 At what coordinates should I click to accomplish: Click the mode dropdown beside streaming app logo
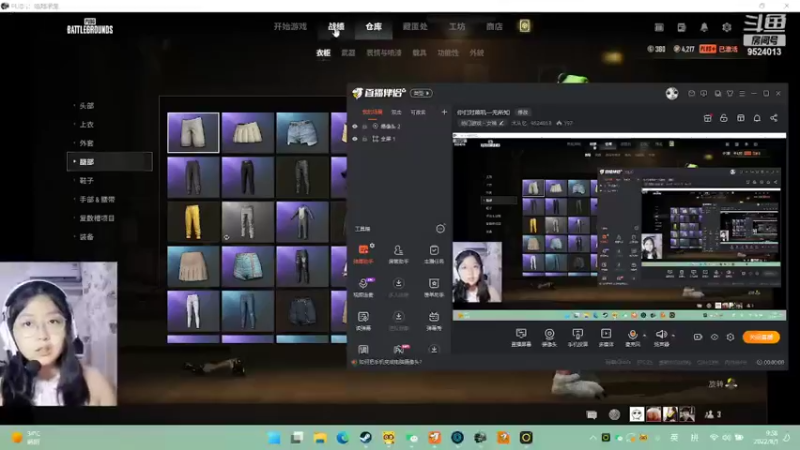click(421, 93)
